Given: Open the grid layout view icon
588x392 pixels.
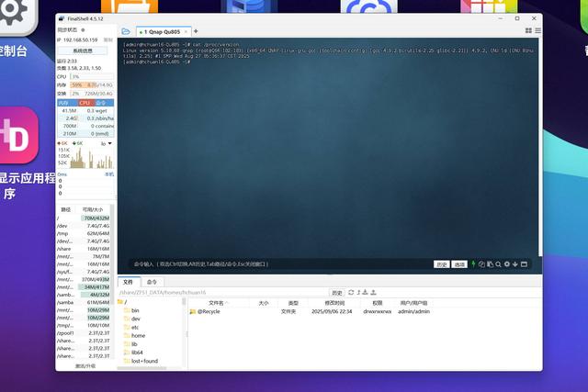Looking at the screenshot, I should pos(528,30).
